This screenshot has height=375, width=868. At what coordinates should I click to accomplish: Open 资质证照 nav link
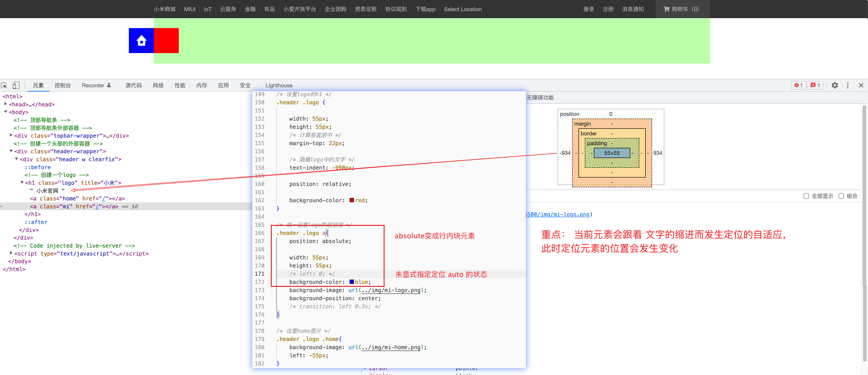(x=365, y=9)
